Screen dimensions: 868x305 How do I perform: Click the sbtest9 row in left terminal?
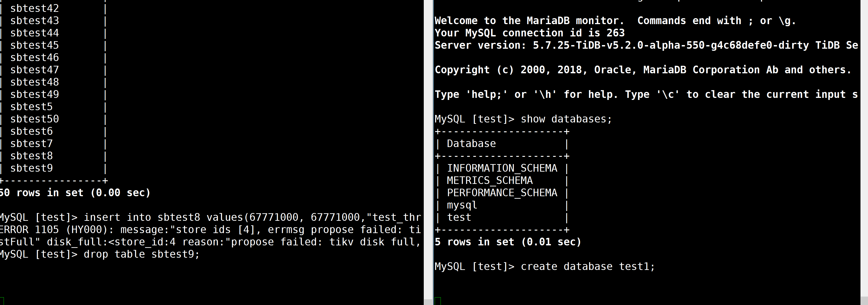coord(31,168)
